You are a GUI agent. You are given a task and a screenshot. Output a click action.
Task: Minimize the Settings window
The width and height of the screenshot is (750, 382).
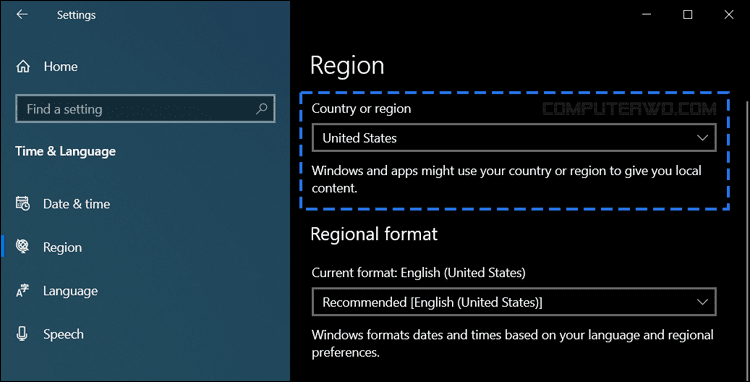(646, 15)
